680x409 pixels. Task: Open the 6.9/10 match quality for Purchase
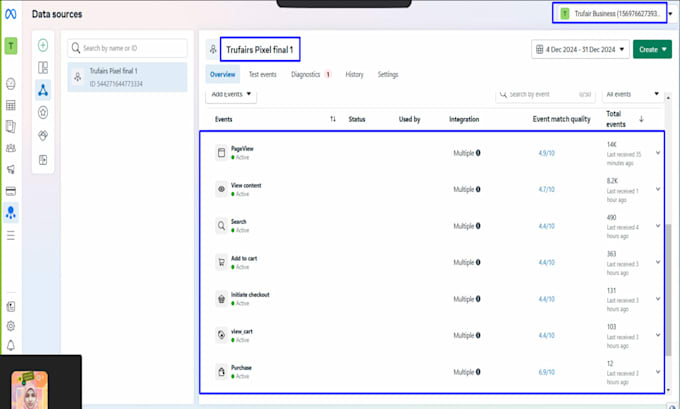[546, 372]
